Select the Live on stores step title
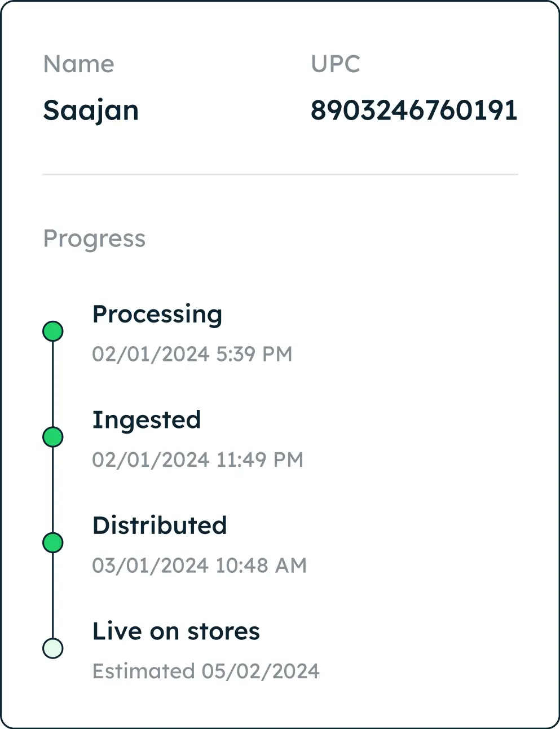This screenshot has height=729, width=560. point(176,631)
